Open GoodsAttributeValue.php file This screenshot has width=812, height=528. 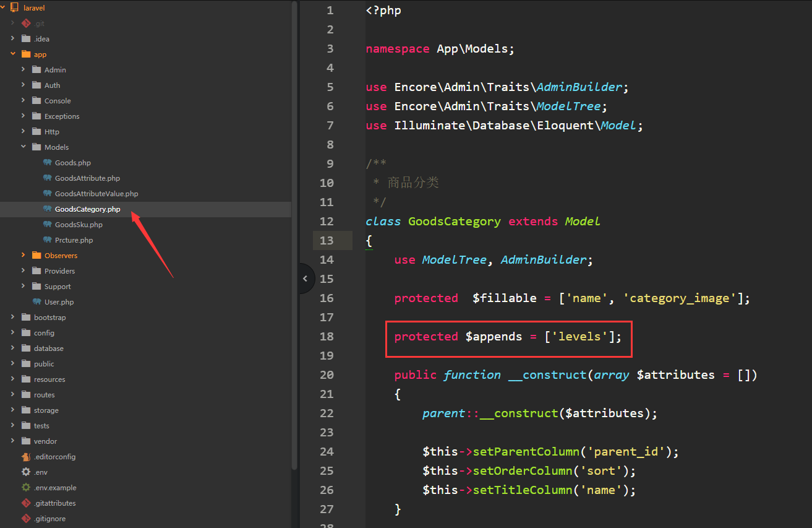pyautogui.click(x=96, y=194)
